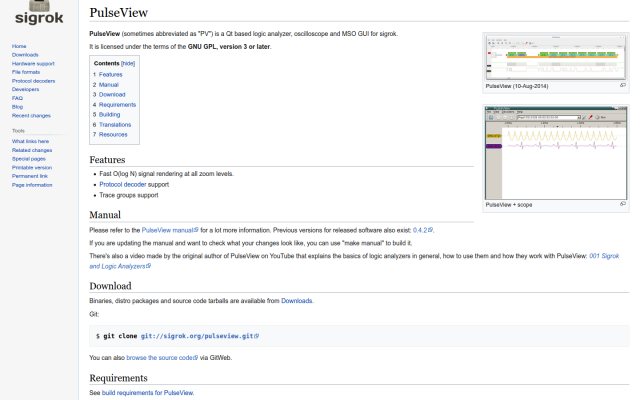Open Hardware support in the sidebar
The width and height of the screenshot is (640, 400).
(x=33, y=64)
